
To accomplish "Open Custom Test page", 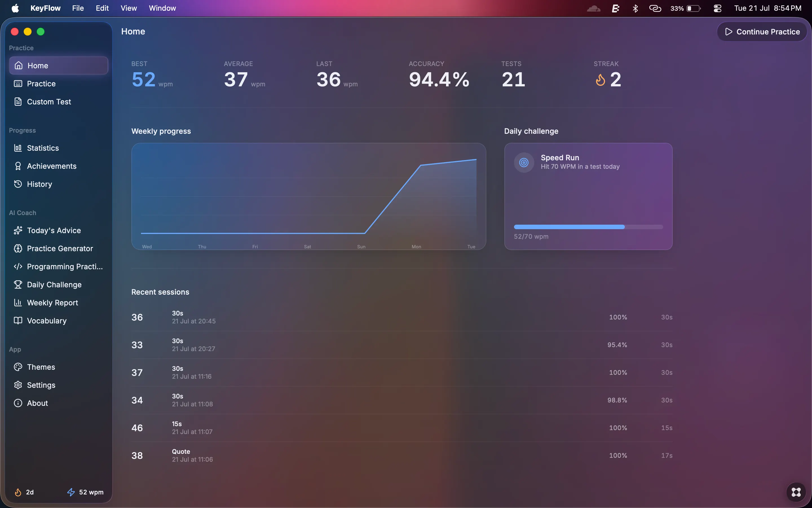I will coord(58,102).
